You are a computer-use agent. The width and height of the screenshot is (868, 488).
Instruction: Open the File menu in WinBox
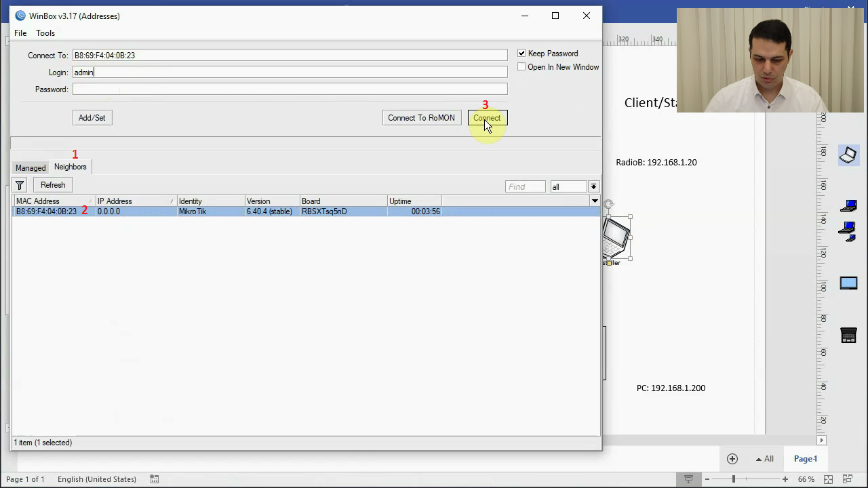point(20,33)
